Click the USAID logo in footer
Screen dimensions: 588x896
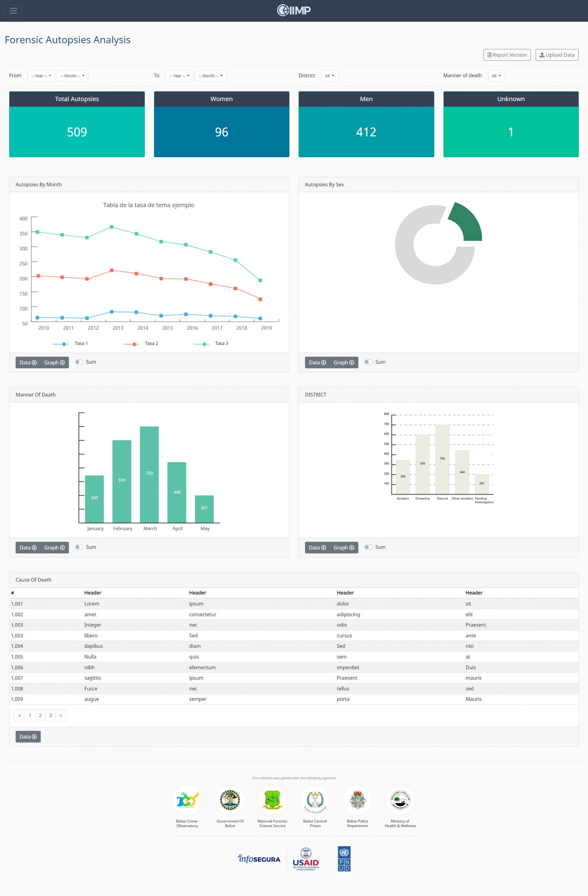click(305, 859)
